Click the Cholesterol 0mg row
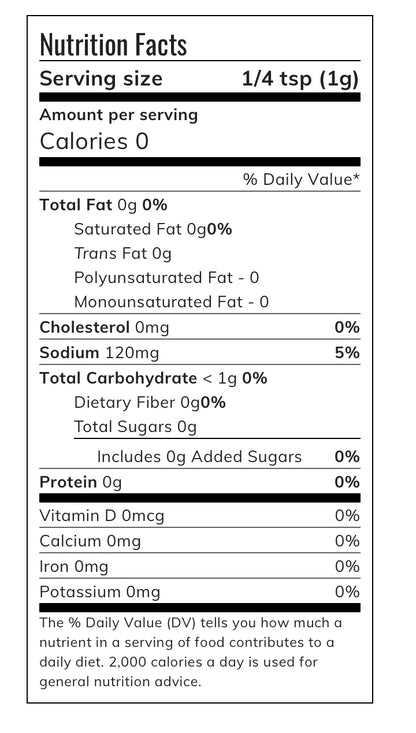416x733 pixels. [200, 327]
